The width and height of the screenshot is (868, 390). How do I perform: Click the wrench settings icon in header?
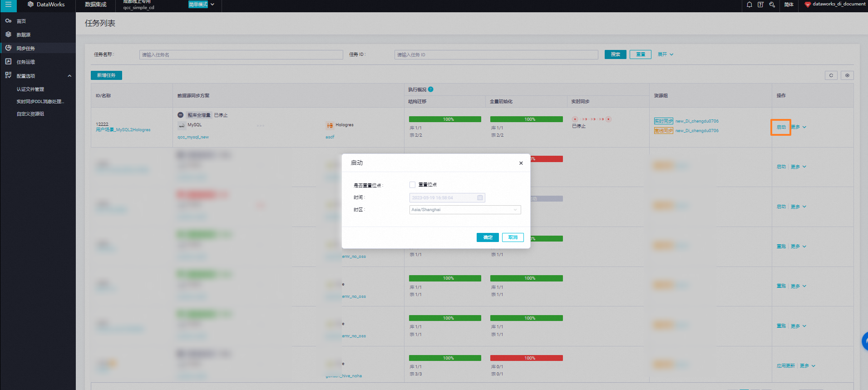(x=772, y=5)
